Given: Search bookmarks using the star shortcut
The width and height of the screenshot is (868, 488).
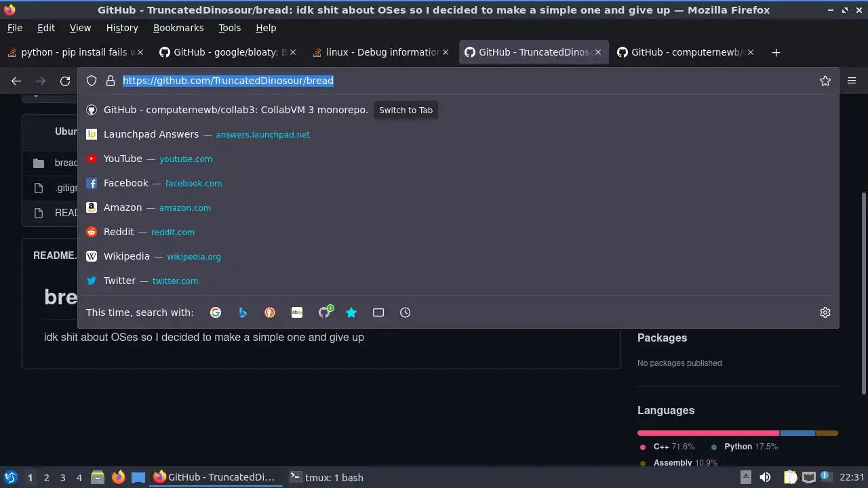Looking at the screenshot, I should tap(351, 312).
